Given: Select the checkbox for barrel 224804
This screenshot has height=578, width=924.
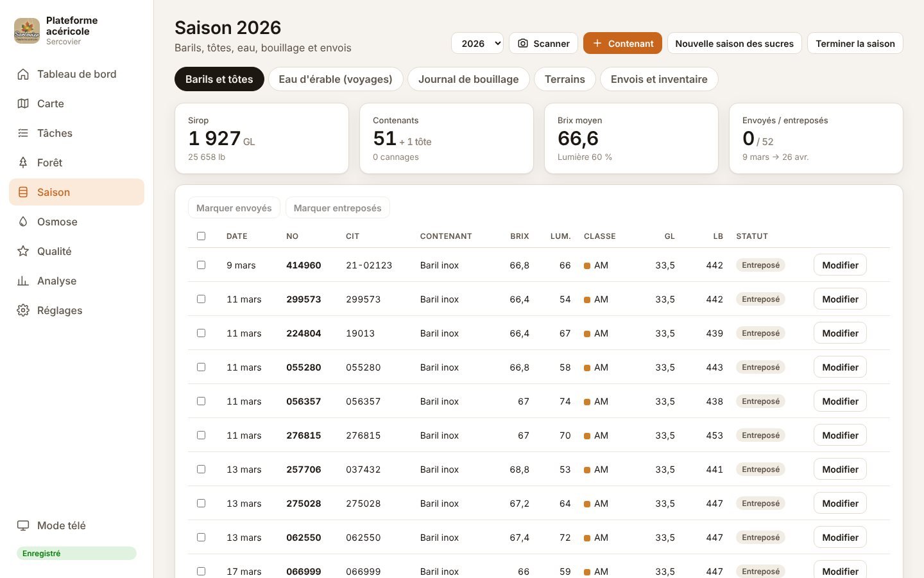Looking at the screenshot, I should pos(201,333).
